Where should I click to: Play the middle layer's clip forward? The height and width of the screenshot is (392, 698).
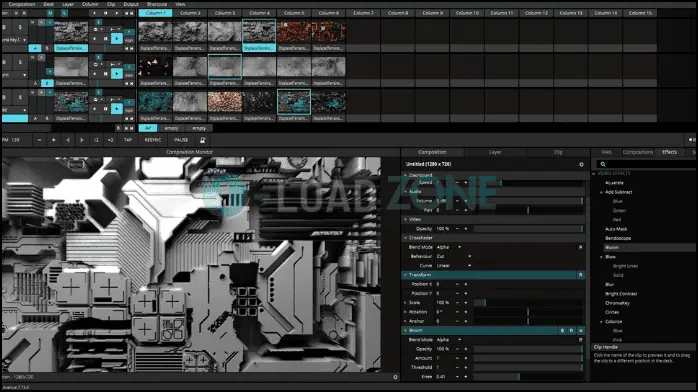click(x=117, y=73)
